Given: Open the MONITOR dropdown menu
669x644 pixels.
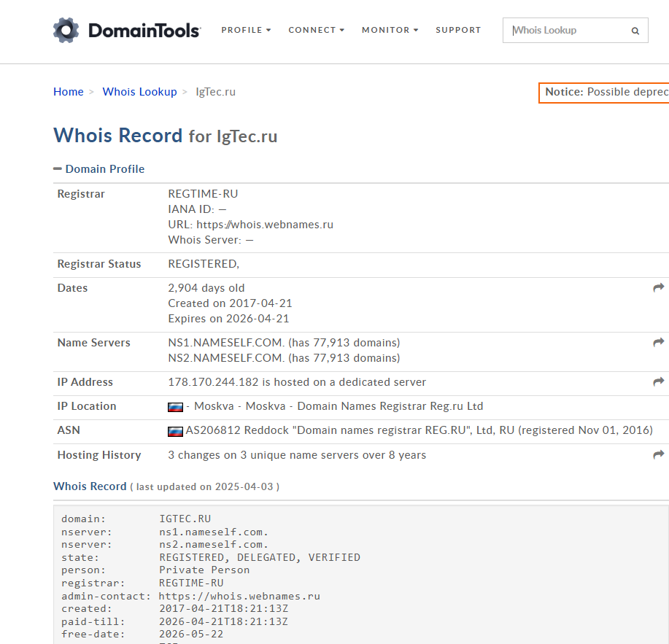Looking at the screenshot, I should tap(390, 30).
